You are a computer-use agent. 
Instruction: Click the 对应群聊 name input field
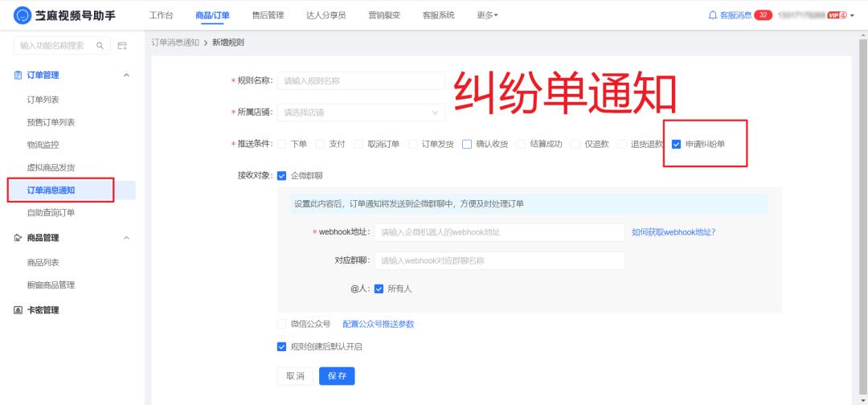500,260
